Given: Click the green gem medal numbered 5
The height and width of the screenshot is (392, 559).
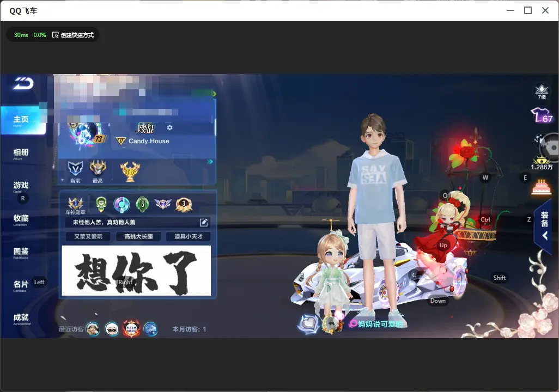Looking at the screenshot, I should [142, 205].
